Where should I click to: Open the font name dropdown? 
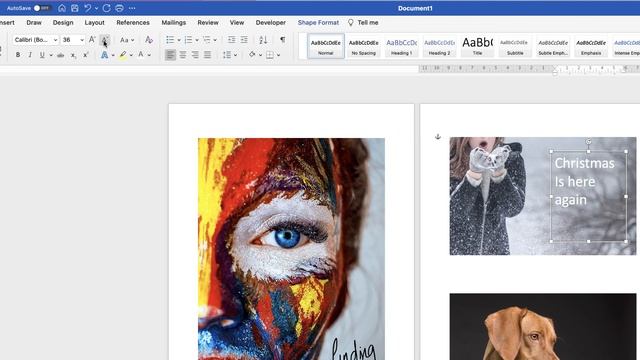pos(56,40)
